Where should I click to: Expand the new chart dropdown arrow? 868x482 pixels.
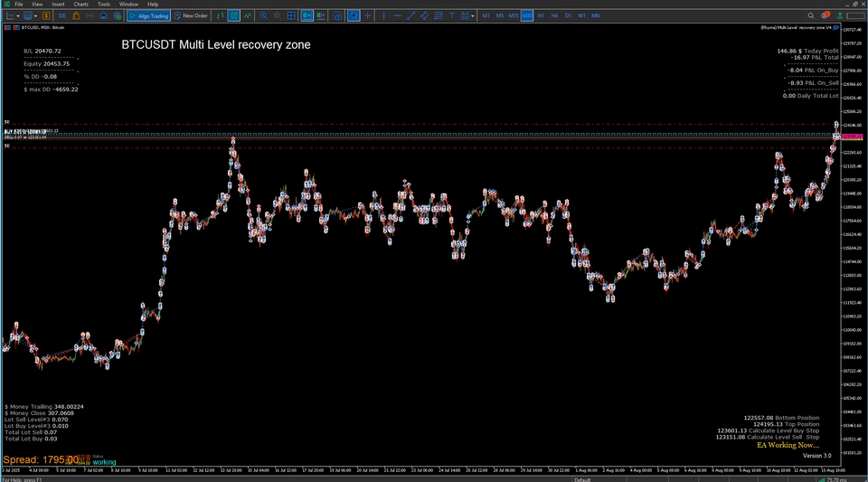(18, 15)
